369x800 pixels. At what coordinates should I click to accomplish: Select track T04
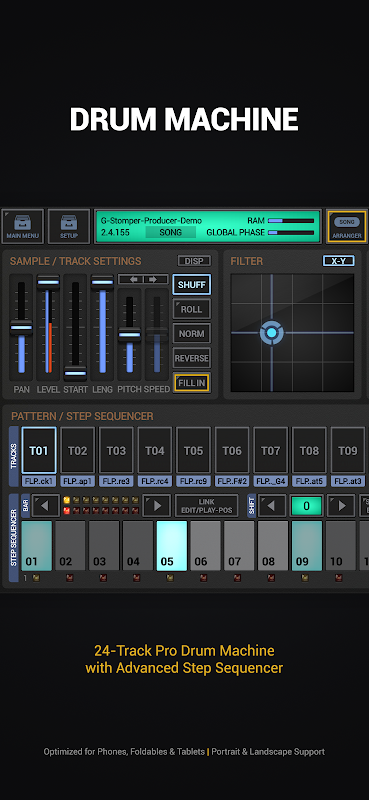[155, 451]
